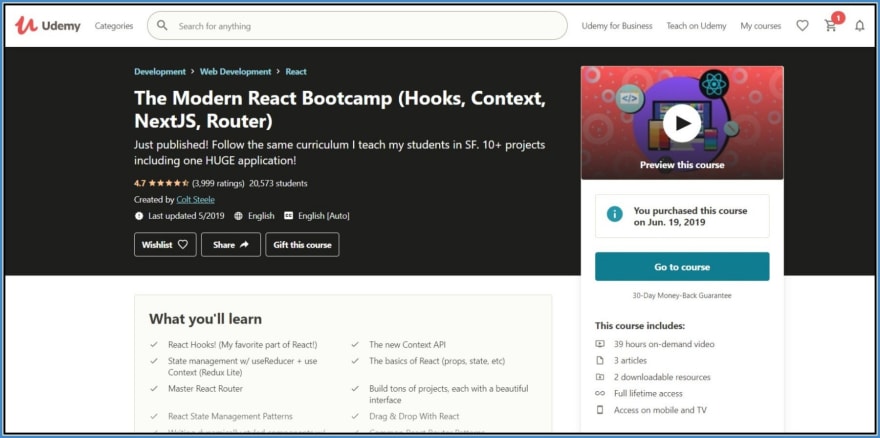Image resolution: width=880 pixels, height=438 pixels.
Task: Click the search magnifier icon
Action: click(x=162, y=25)
